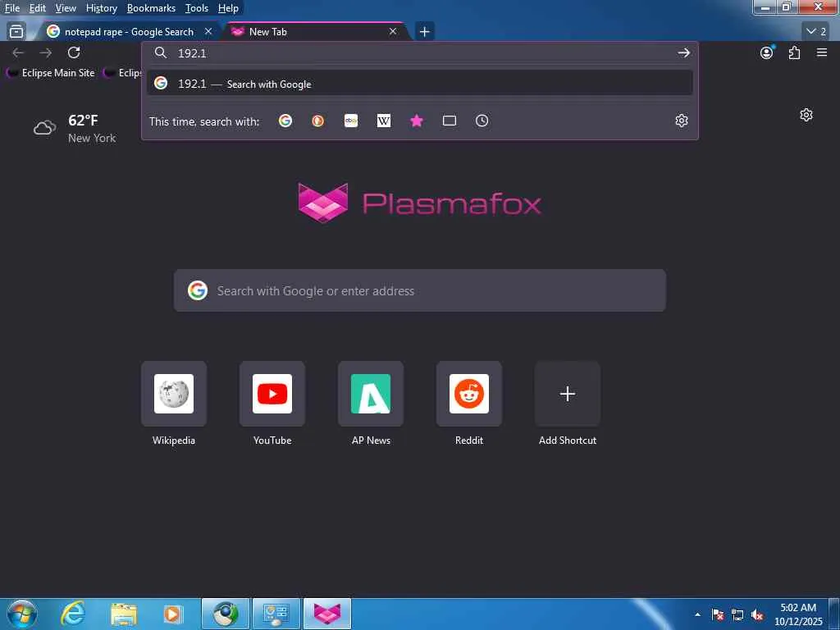
Task: Click the address bar containing 192.1
Action: (421, 52)
